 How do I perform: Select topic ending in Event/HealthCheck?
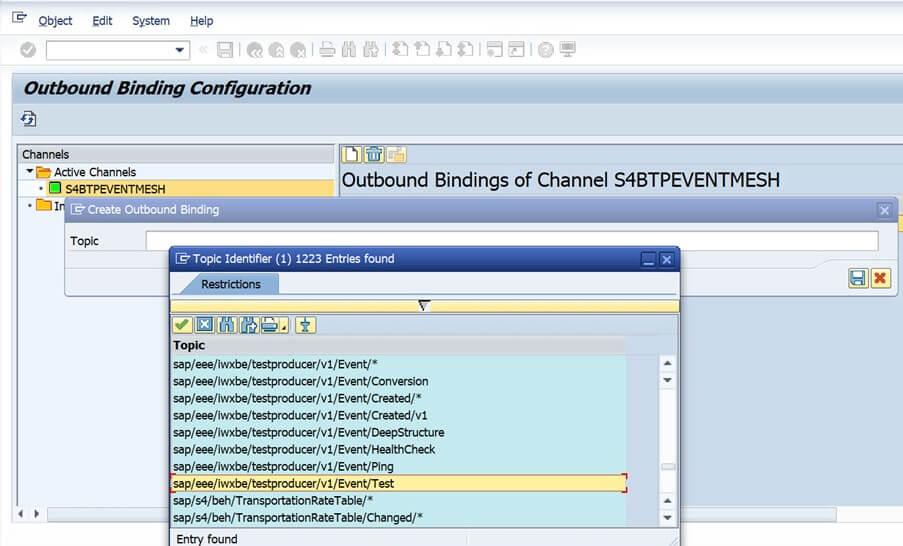(x=398, y=449)
